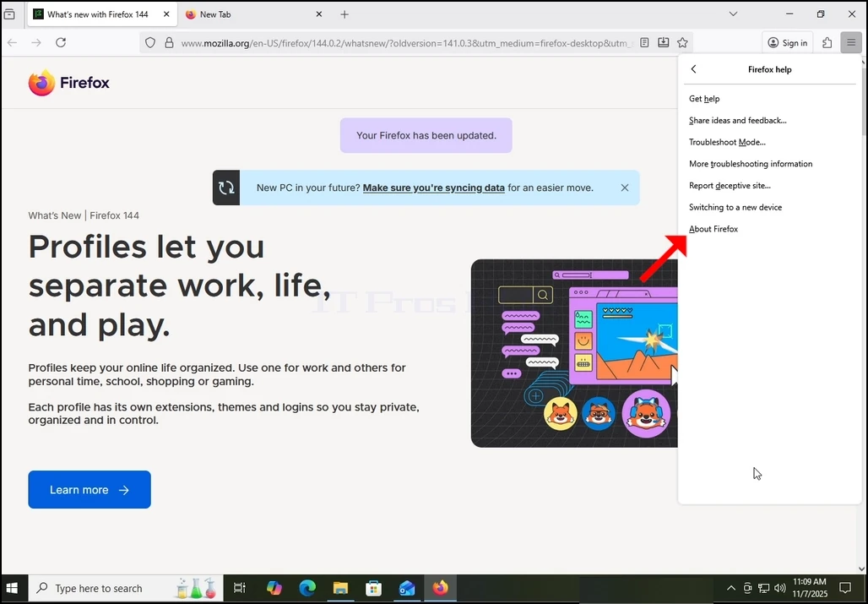Open the Firefox View icon in tab strip
This screenshot has height=604, width=868.
(x=9, y=14)
